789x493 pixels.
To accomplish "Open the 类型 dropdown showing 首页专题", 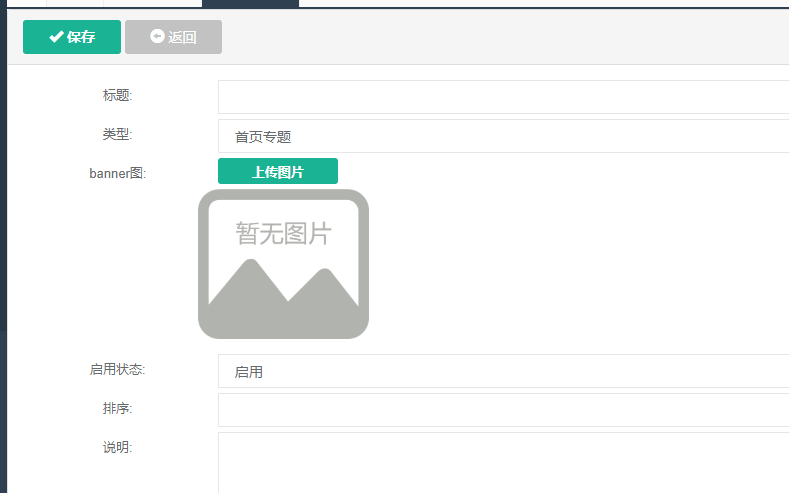I will pos(503,136).
